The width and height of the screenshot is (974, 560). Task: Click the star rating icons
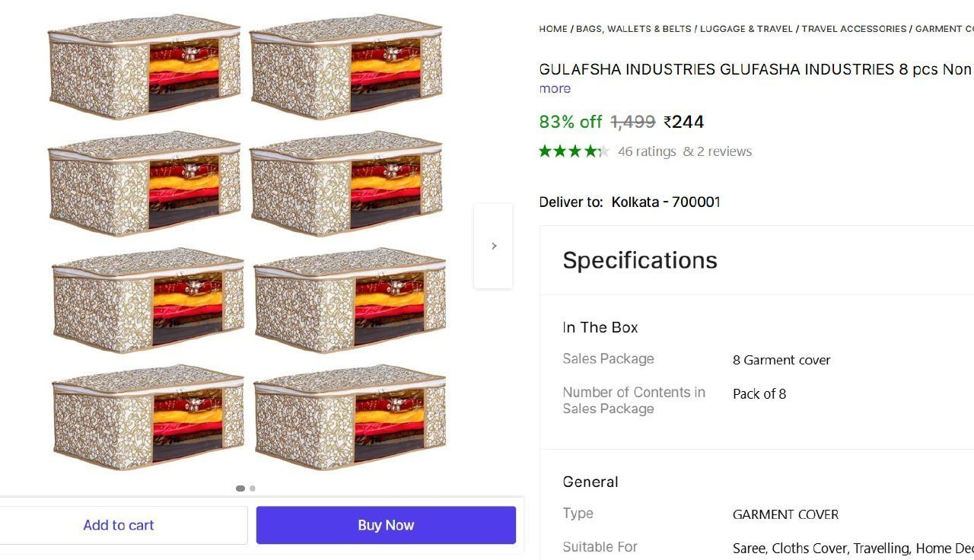(x=575, y=151)
